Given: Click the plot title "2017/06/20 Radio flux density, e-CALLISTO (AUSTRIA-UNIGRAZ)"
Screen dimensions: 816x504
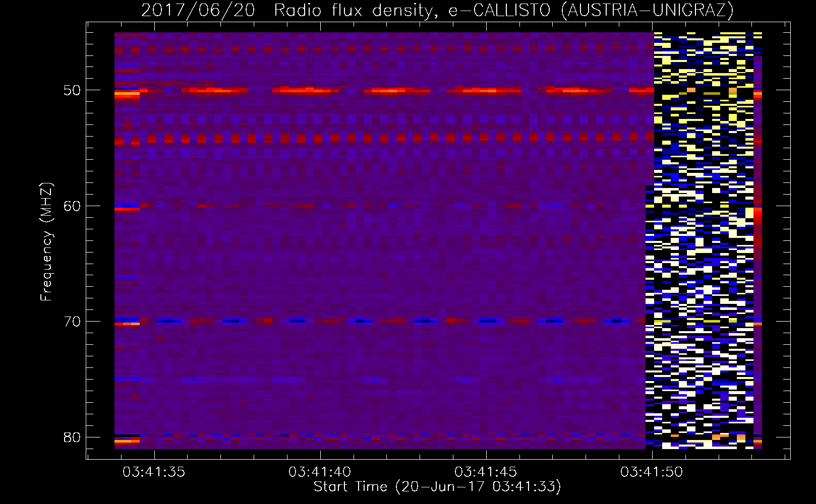Looking at the screenshot, I should (437, 10).
